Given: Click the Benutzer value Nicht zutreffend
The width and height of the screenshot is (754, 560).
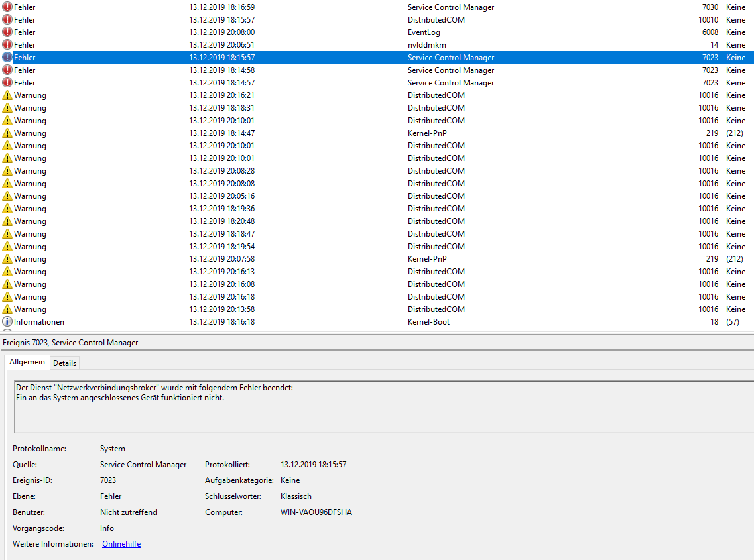Looking at the screenshot, I should tap(129, 512).
